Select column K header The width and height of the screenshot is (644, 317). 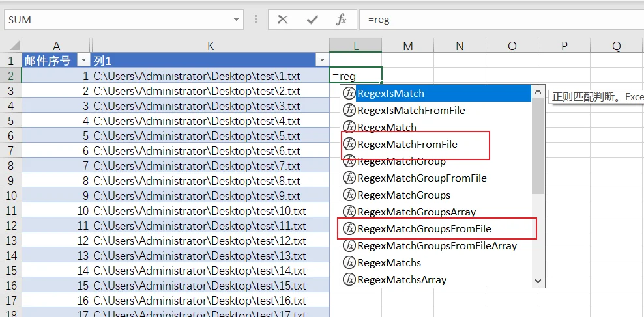coord(211,46)
